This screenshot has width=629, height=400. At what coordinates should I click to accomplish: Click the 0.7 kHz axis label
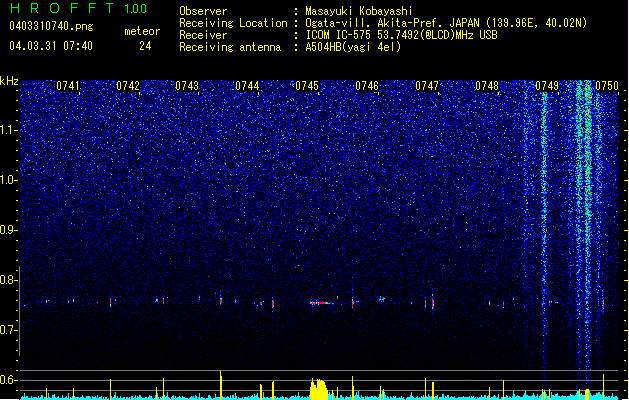pyautogui.click(x=9, y=330)
